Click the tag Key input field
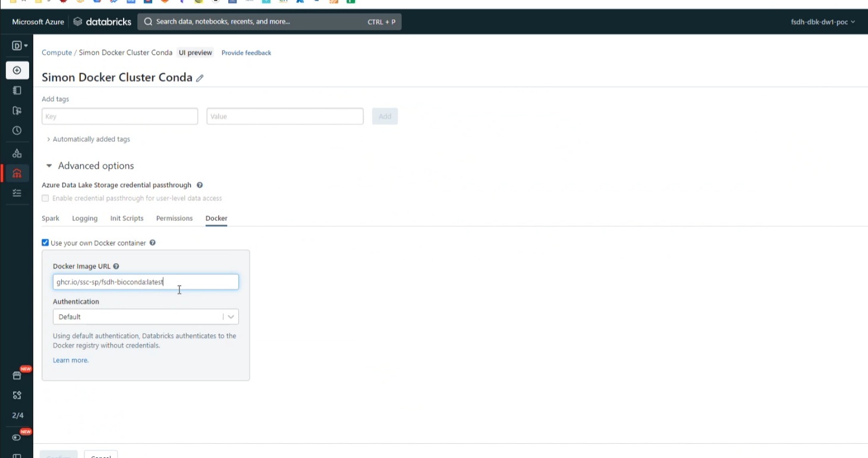Screen dimensions: 868x458 coord(119,116)
